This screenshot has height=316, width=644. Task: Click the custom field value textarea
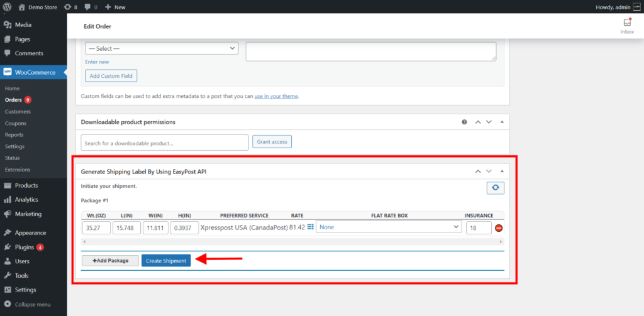pos(371,52)
